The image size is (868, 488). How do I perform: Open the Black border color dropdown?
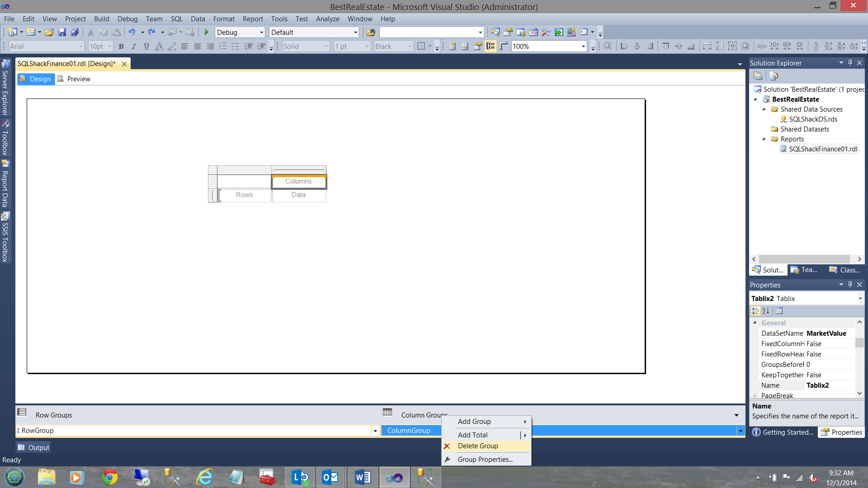pos(410,46)
